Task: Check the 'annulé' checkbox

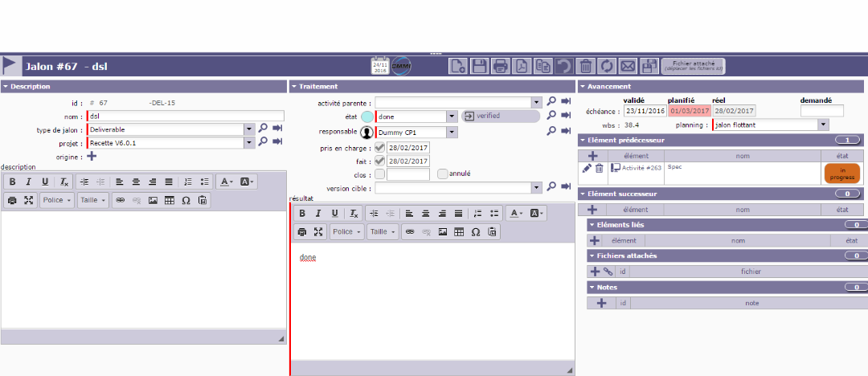Action: (x=442, y=174)
